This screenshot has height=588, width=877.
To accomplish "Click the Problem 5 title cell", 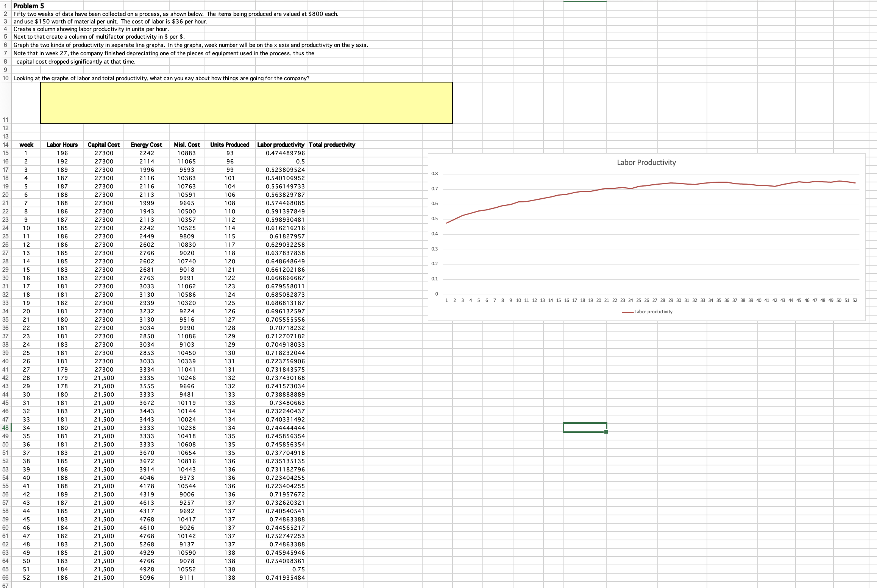I will pos(27,6).
